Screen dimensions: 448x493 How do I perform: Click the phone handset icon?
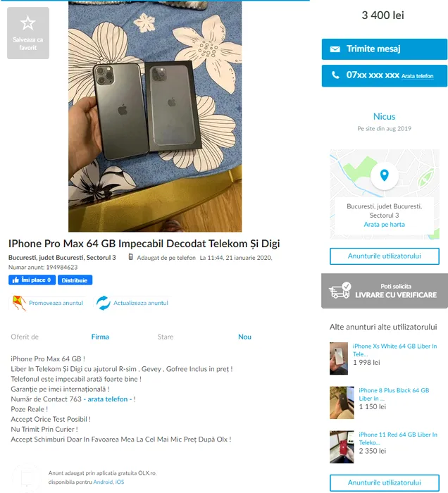335,75
